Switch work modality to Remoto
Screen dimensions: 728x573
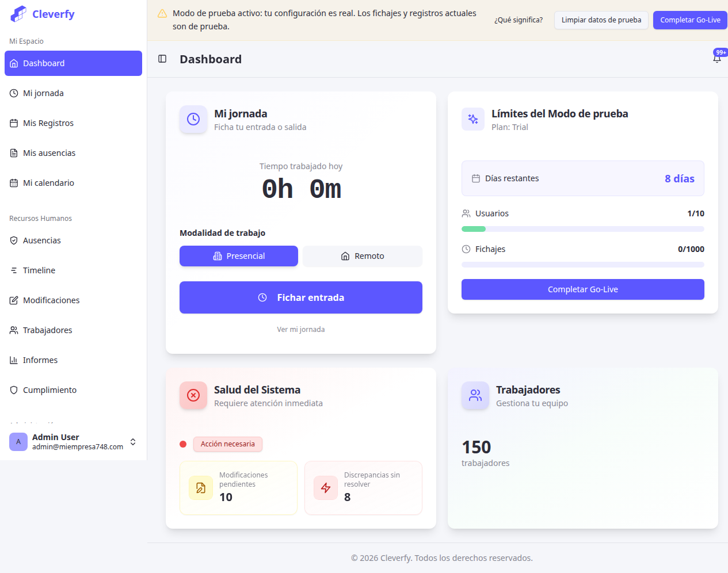362,255
